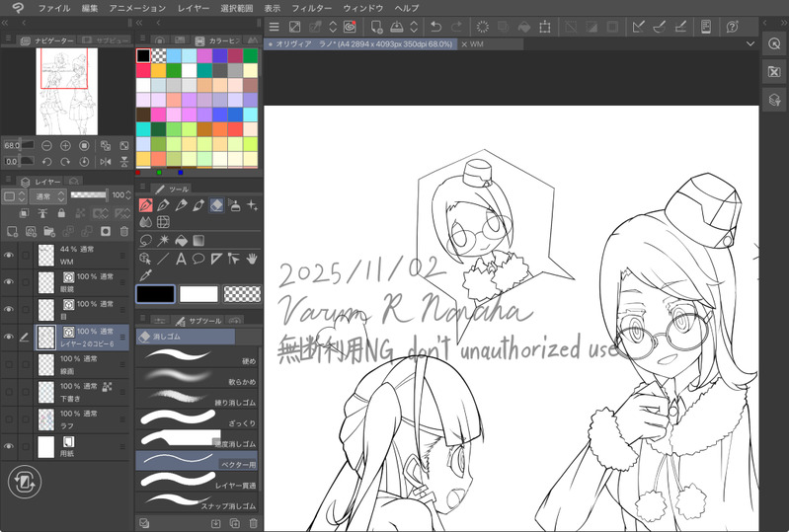
Task: Open the フィルター menu
Action: pos(312,8)
